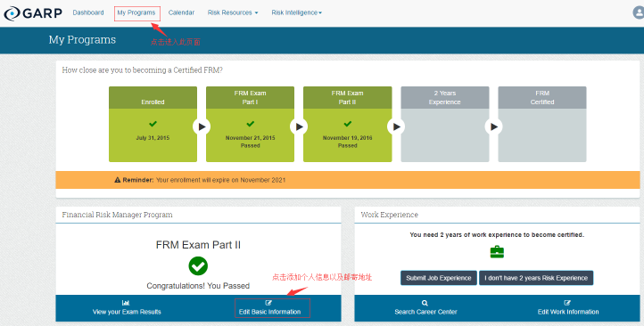Click arrow between Part II and 2 Years Experience
This screenshot has width=644, height=326.
click(396, 126)
